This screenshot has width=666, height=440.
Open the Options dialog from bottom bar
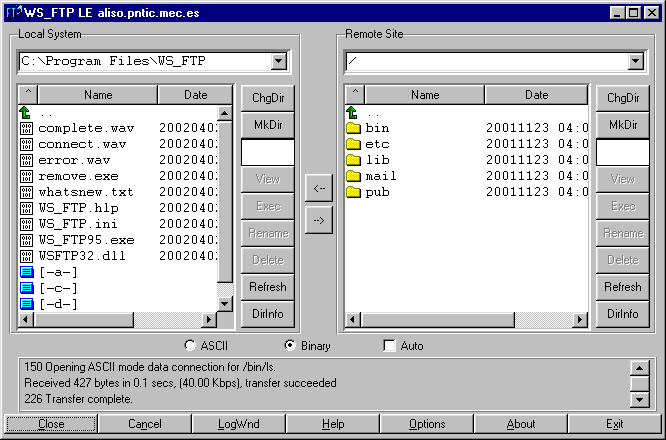pos(427,424)
